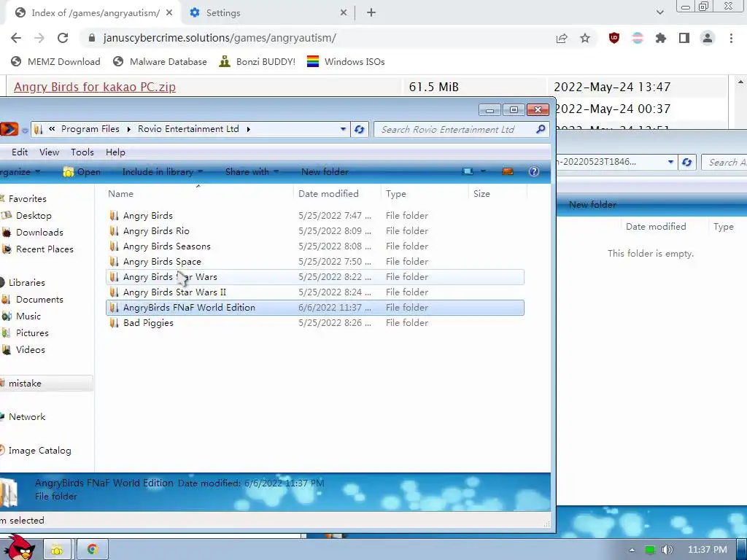
Task: Sort by the Type column header
Action: (x=425, y=194)
